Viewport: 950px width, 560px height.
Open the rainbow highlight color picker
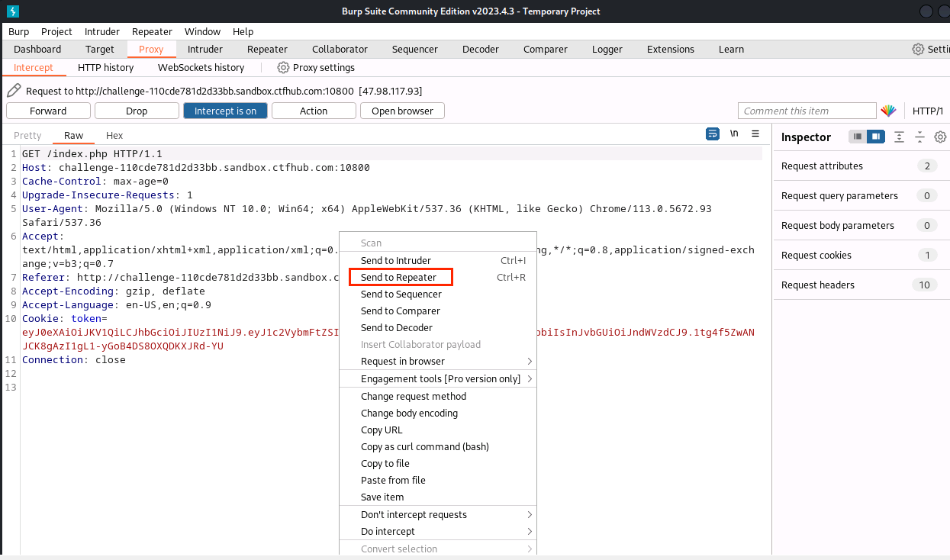click(x=888, y=111)
